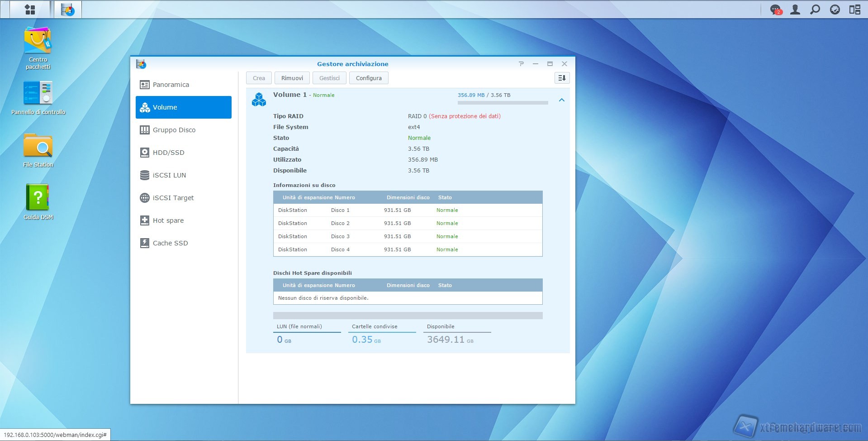Open the DSM main menu icon

point(30,10)
